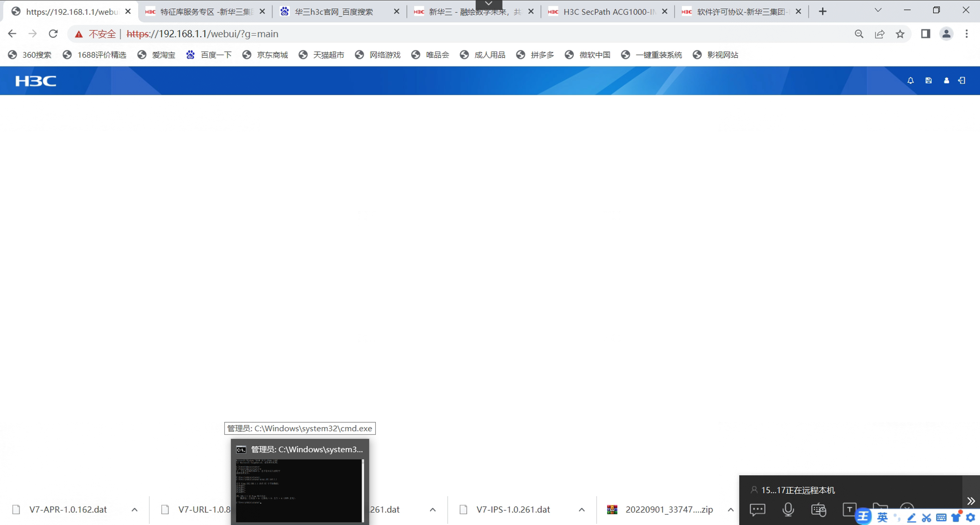
Task: Open the tab search dropdown arrow
Action: pyautogui.click(x=878, y=11)
